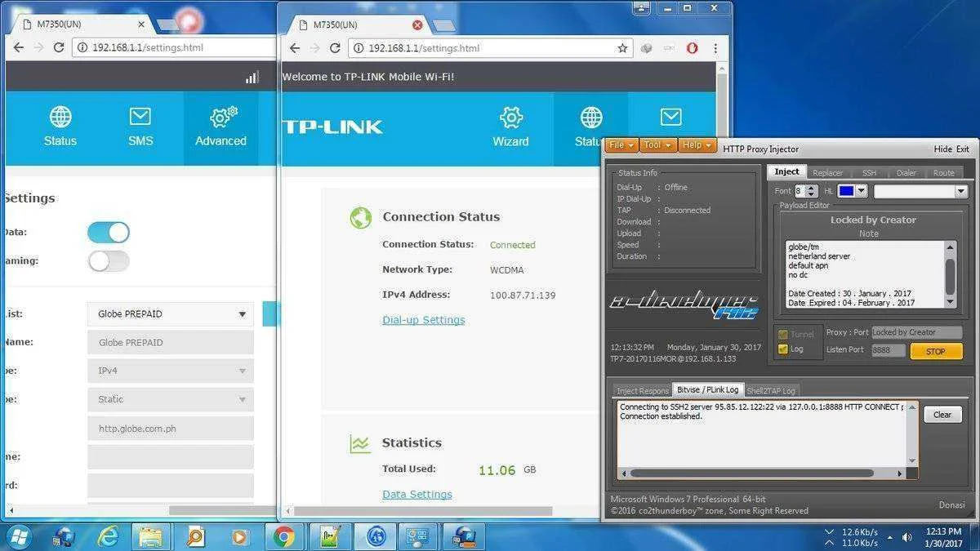Open the SMS envelope icon in left window

pyautogui.click(x=140, y=117)
